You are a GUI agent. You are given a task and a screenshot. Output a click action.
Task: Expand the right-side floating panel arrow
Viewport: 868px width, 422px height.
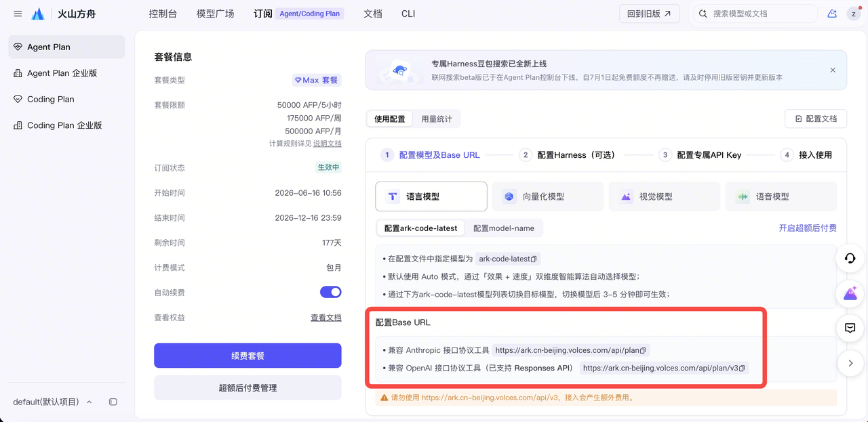tap(850, 363)
